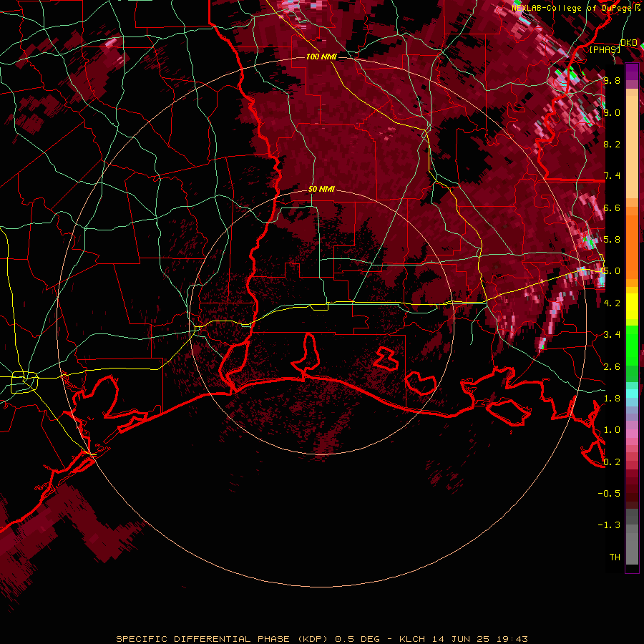Click the 6.6 value on the color scale
The height and width of the screenshot is (644, 644).
pos(612,208)
